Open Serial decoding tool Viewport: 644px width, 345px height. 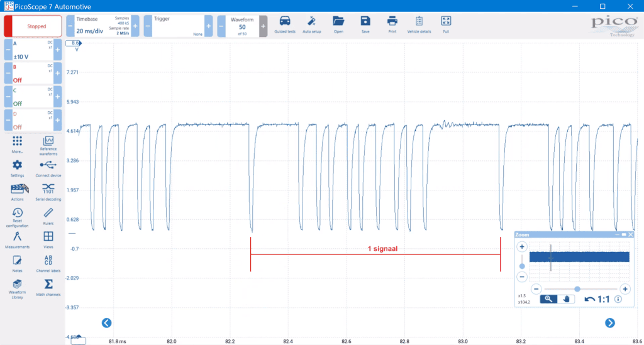click(x=48, y=191)
